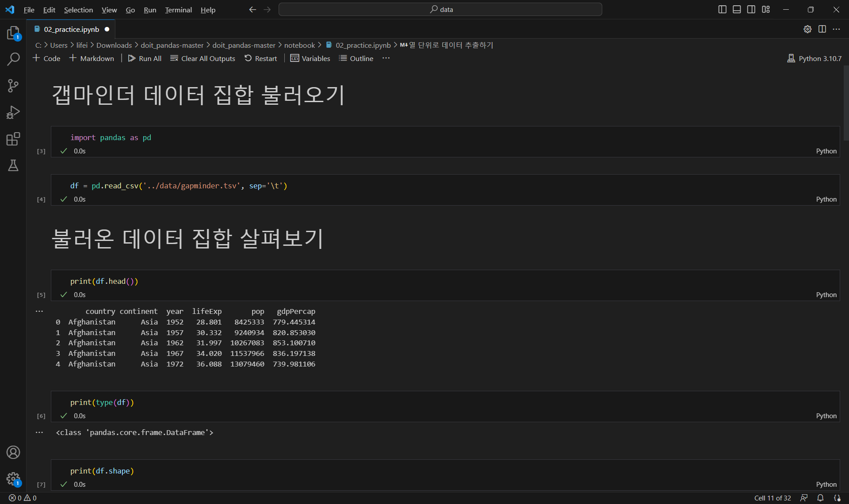The image size is (849, 504).
Task: Select the Python 3.10.7 kernel picker
Action: click(815, 58)
